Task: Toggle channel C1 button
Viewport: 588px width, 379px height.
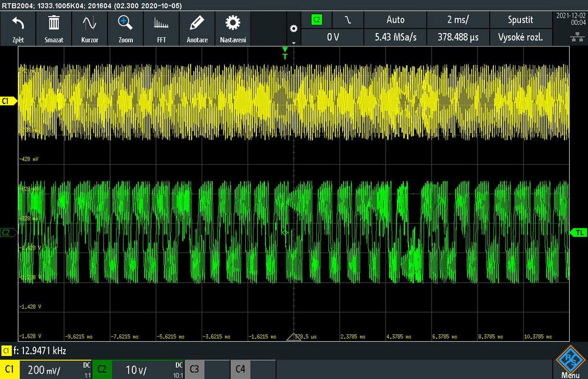Action: [9, 370]
